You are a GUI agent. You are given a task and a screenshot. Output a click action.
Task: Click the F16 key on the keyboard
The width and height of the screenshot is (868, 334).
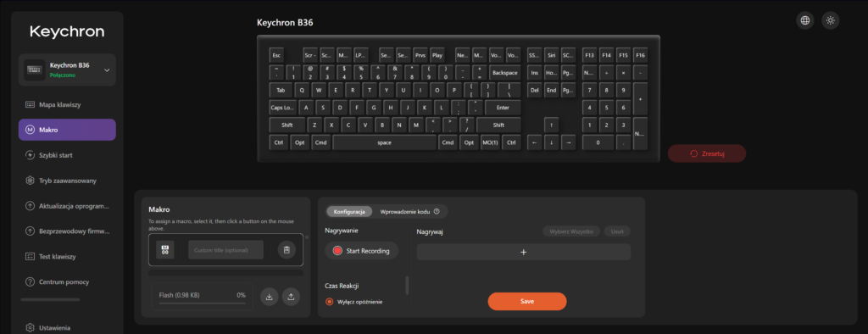641,55
